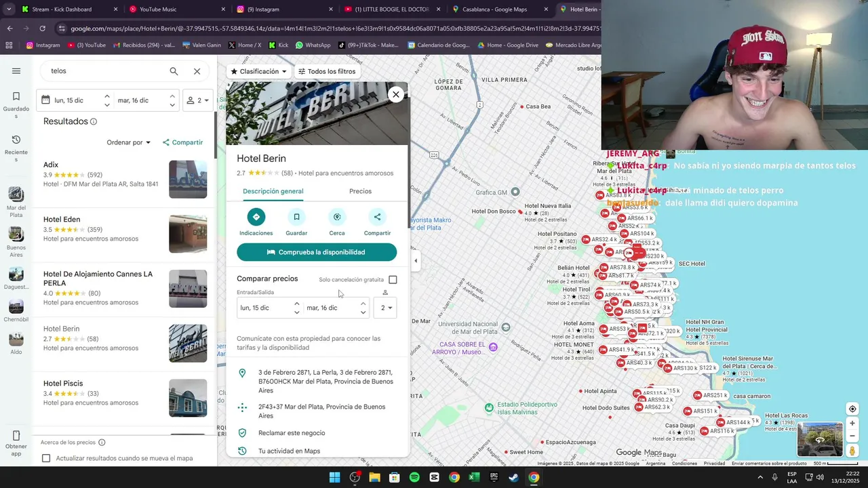Zoom in the map with plus button
The image size is (868, 488).
coord(852,424)
